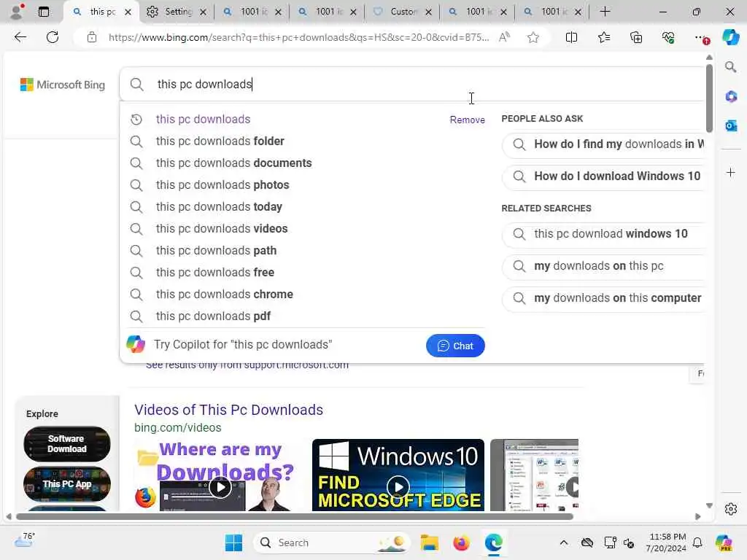Add this page to favorites star
The width and height of the screenshot is (747, 560).
pyautogui.click(x=533, y=37)
